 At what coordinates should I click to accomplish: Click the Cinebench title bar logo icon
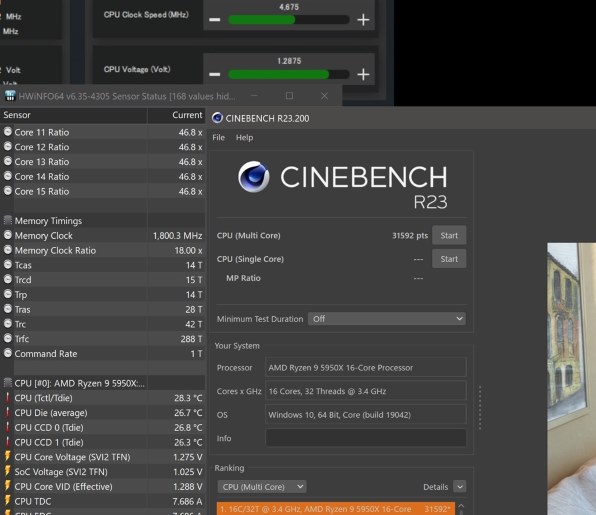click(217, 118)
